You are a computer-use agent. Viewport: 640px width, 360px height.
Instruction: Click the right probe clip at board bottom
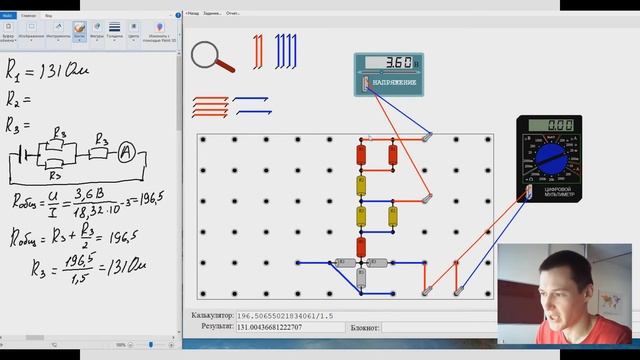tap(459, 291)
